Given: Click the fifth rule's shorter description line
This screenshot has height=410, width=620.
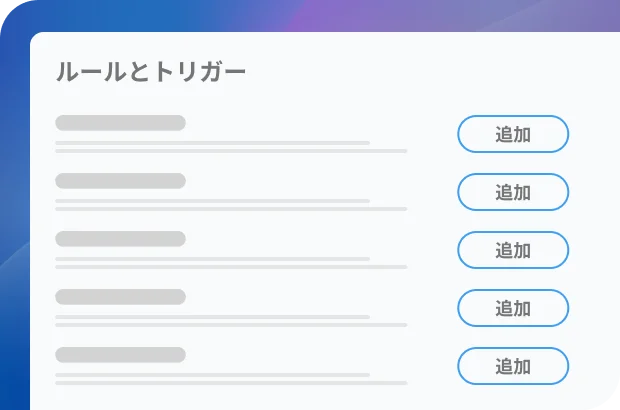Looking at the screenshot, I should (213, 375).
